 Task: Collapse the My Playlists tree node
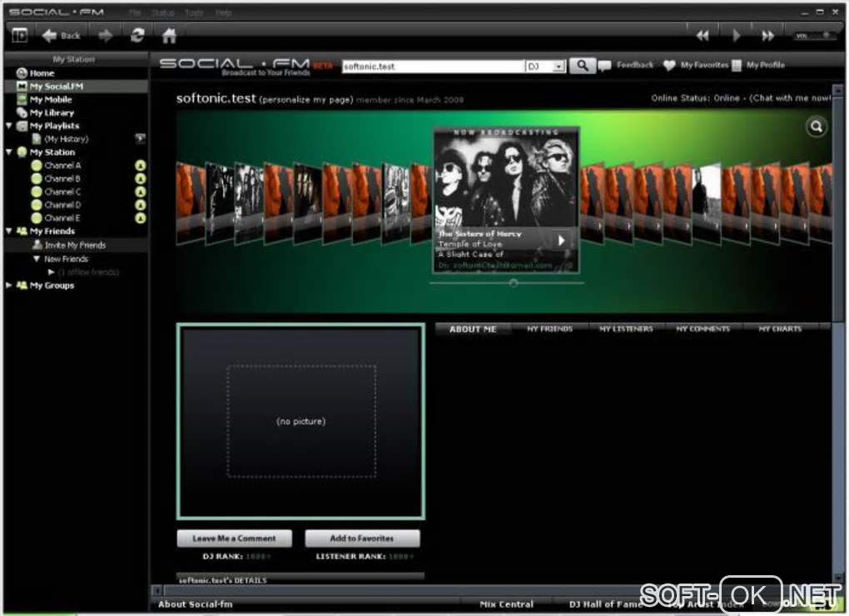(x=8, y=126)
